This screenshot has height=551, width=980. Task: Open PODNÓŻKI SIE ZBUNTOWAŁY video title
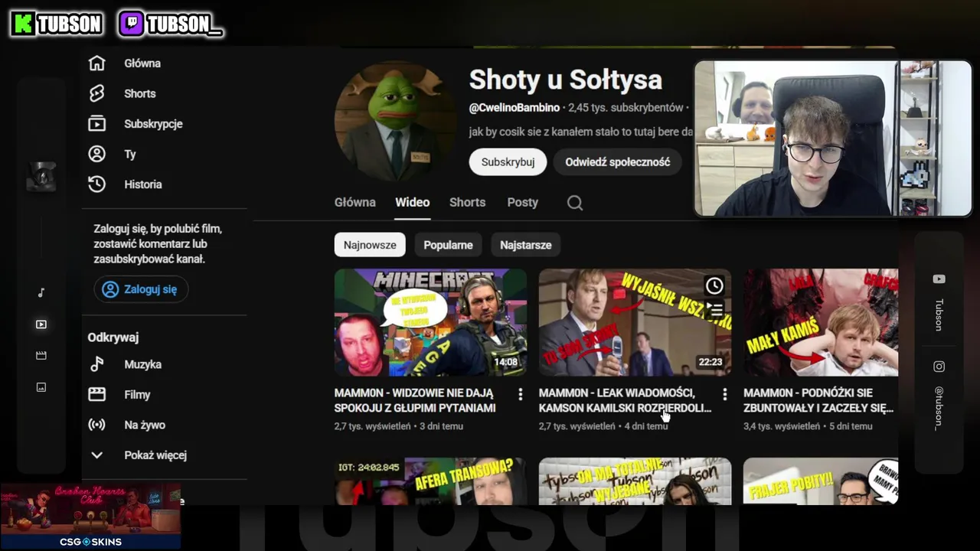[818, 400]
